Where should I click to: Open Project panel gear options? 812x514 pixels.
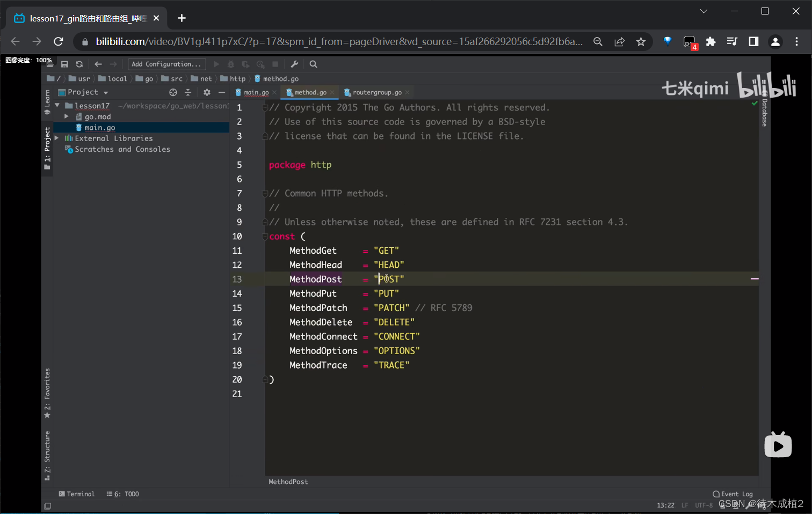tap(207, 92)
